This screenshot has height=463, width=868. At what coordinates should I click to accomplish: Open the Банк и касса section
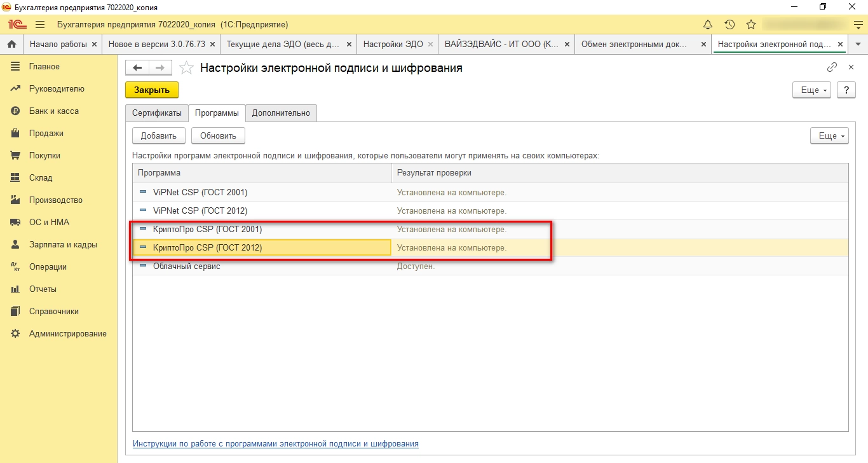pos(54,111)
